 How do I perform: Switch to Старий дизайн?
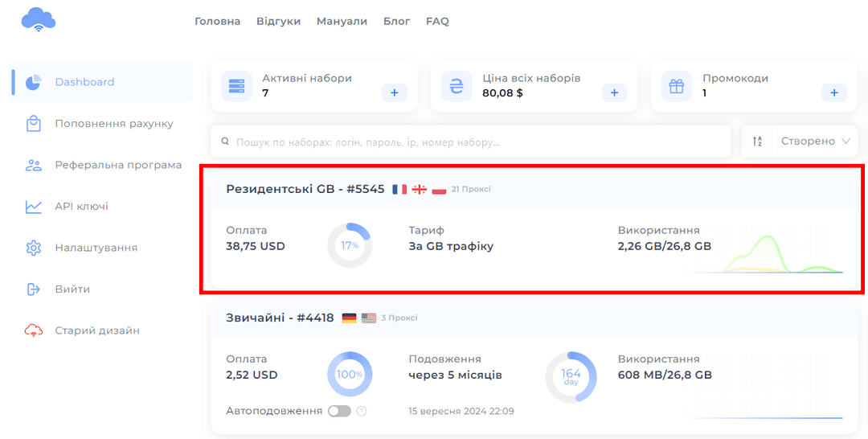(x=97, y=330)
